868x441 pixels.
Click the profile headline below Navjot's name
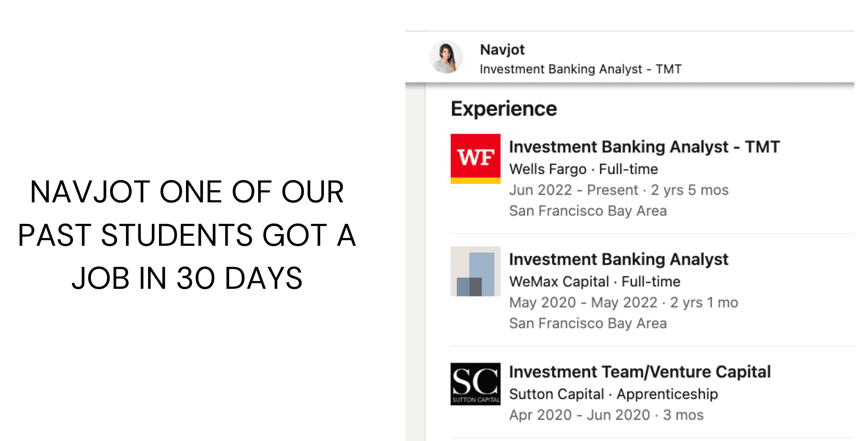click(580, 69)
